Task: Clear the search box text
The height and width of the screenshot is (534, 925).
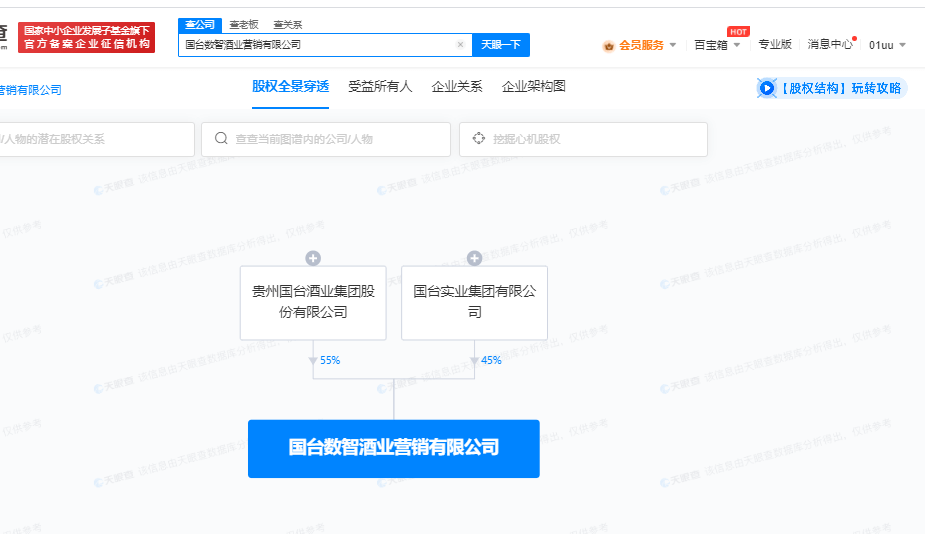Action: click(461, 45)
